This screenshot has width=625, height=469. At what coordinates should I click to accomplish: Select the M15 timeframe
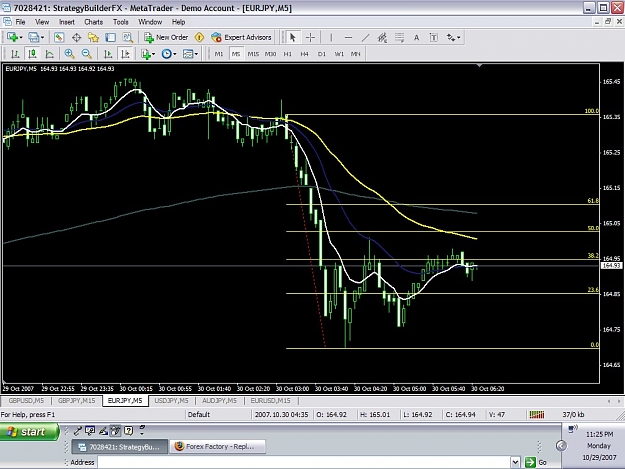(253, 54)
